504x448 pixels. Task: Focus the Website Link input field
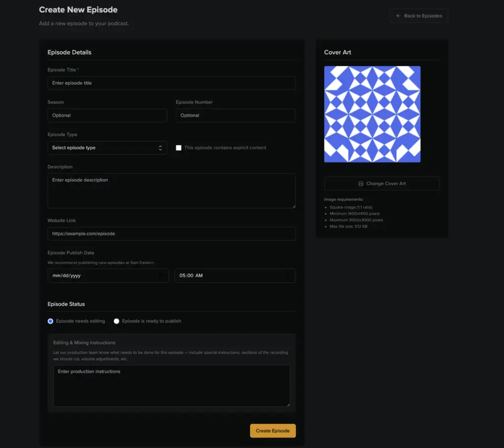pyautogui.click(x=171, y=234)
